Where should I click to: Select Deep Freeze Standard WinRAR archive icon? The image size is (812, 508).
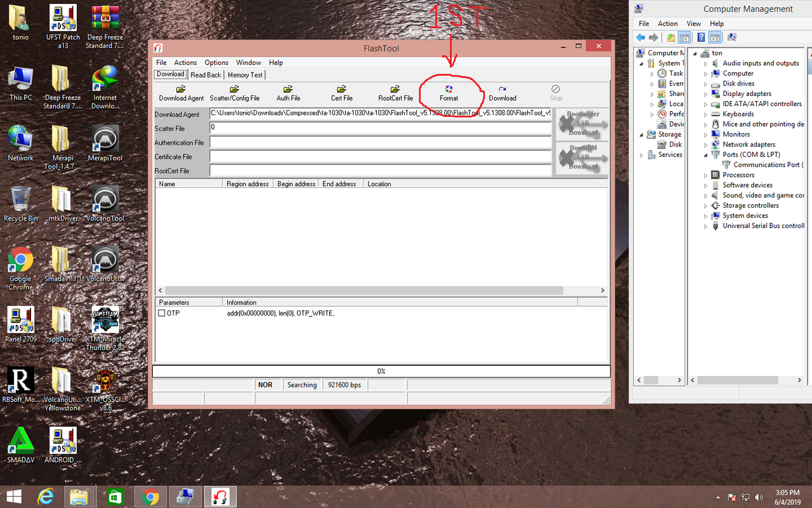[x=105, y=27]
